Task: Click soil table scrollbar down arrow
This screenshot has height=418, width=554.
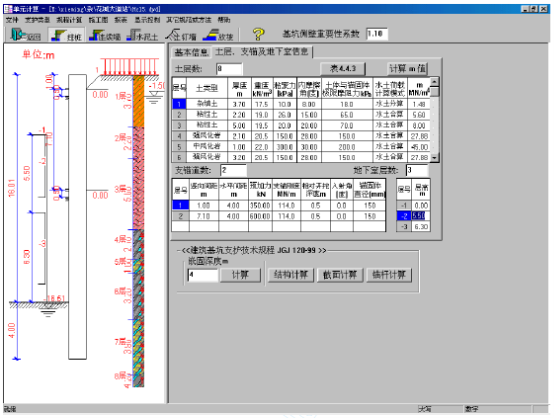Action: point(435,158)
